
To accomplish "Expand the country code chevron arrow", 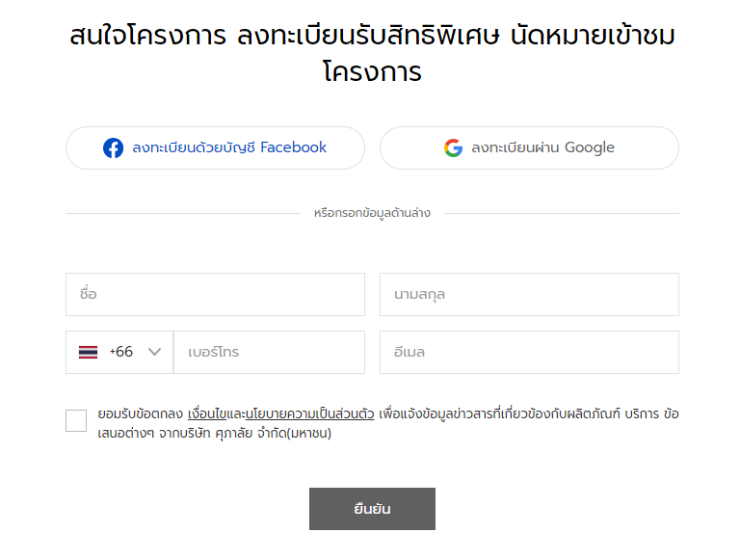I will click(154, 352).
